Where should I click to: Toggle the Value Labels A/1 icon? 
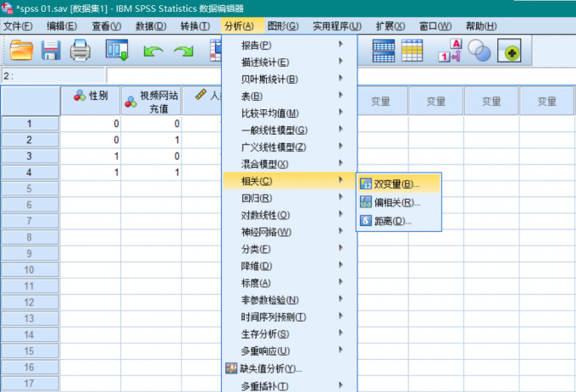point(450,51)
